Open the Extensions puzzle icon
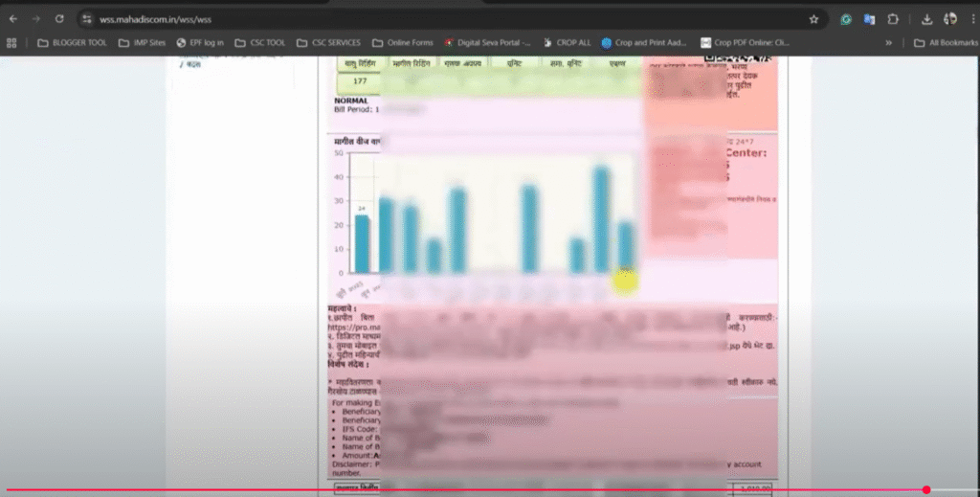This screenshot has width=980, height=497. coord(893,19)
